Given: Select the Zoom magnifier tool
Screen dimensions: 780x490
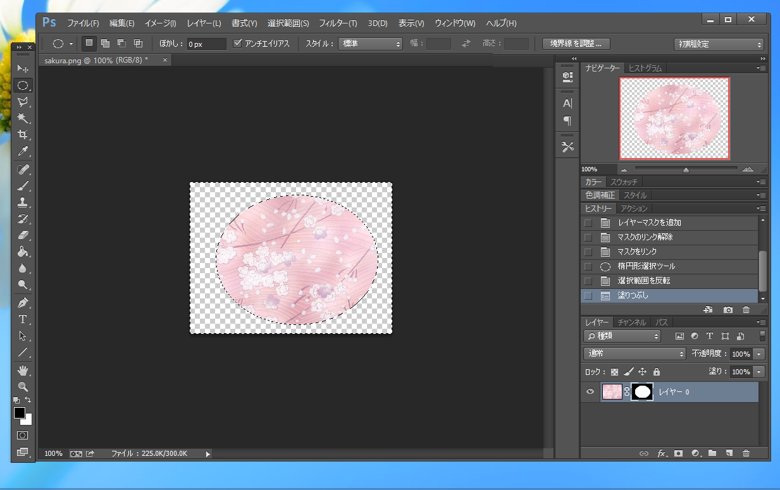Looking at the screenshot, I should click(23, 386).
